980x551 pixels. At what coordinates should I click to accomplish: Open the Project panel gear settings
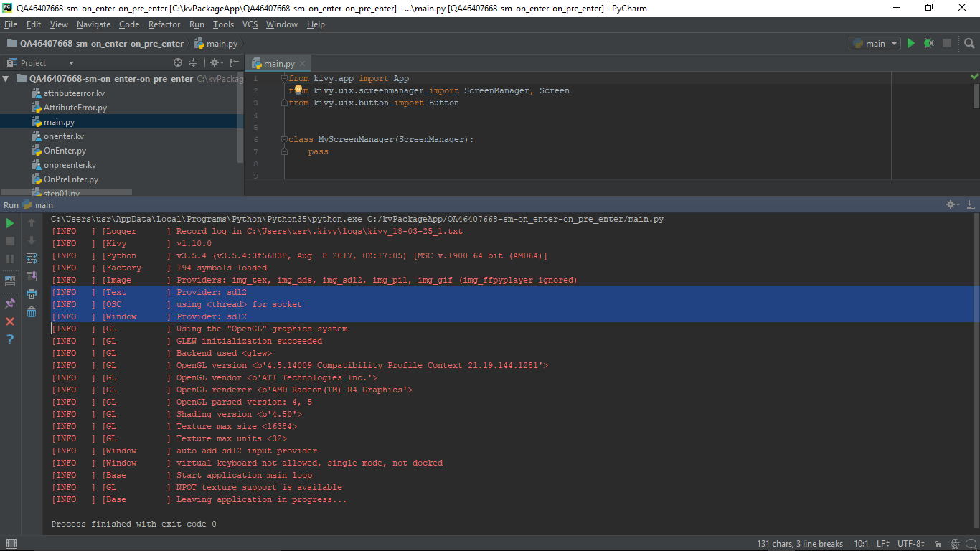(215, 63)
